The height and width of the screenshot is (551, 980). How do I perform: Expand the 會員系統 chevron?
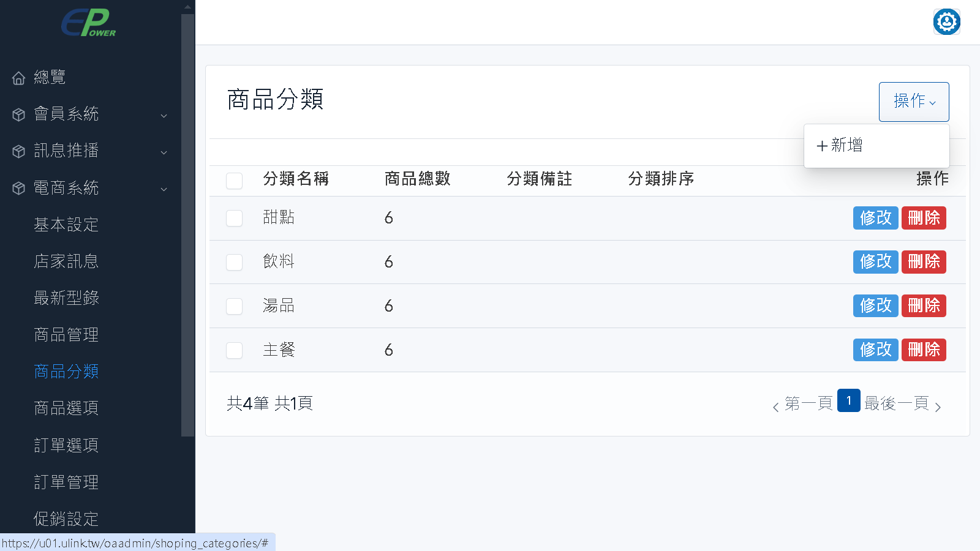pyautogui.click(x=164, y=116)
